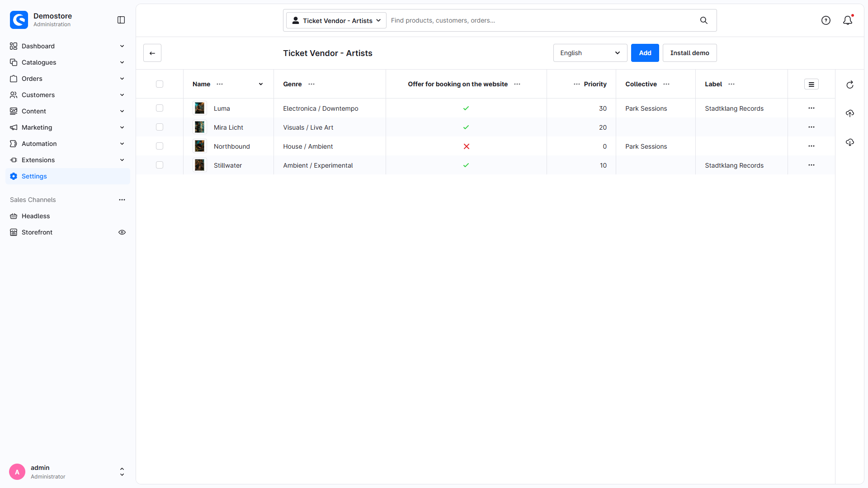Screen dimensions: 868x488
Task: Open the notifications bell
Action: click(x=848, y=20)
